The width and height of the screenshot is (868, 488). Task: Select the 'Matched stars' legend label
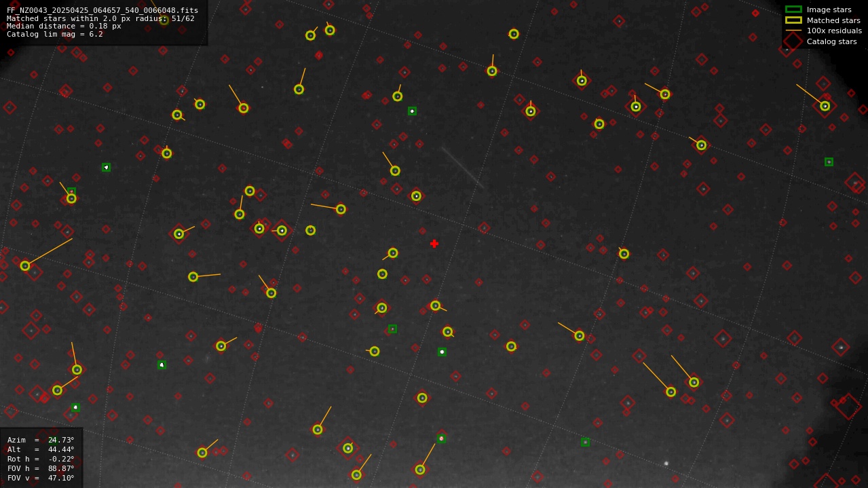(x=833, y=20)
